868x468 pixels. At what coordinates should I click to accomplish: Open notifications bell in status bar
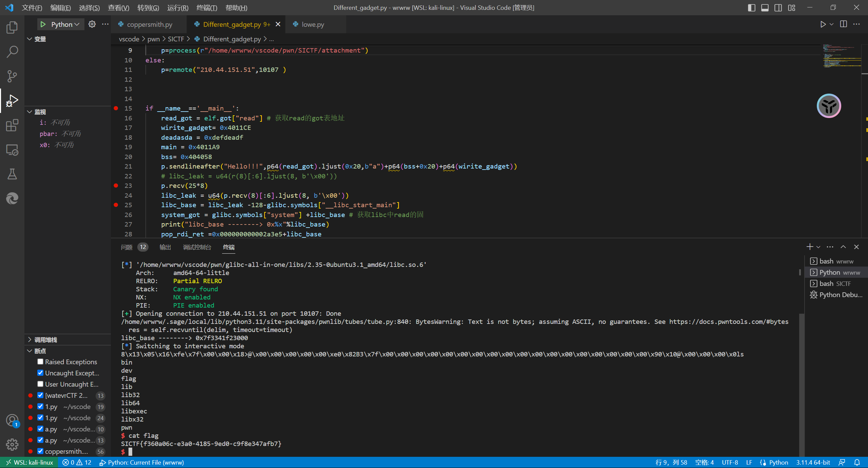pos(857,462)
